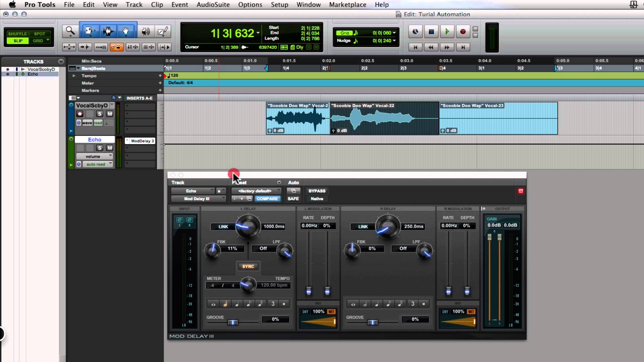This screenshot has height=362, width=644.
Task: Open the Event menu
Action: pyautogui.click(x=180, y=5)
